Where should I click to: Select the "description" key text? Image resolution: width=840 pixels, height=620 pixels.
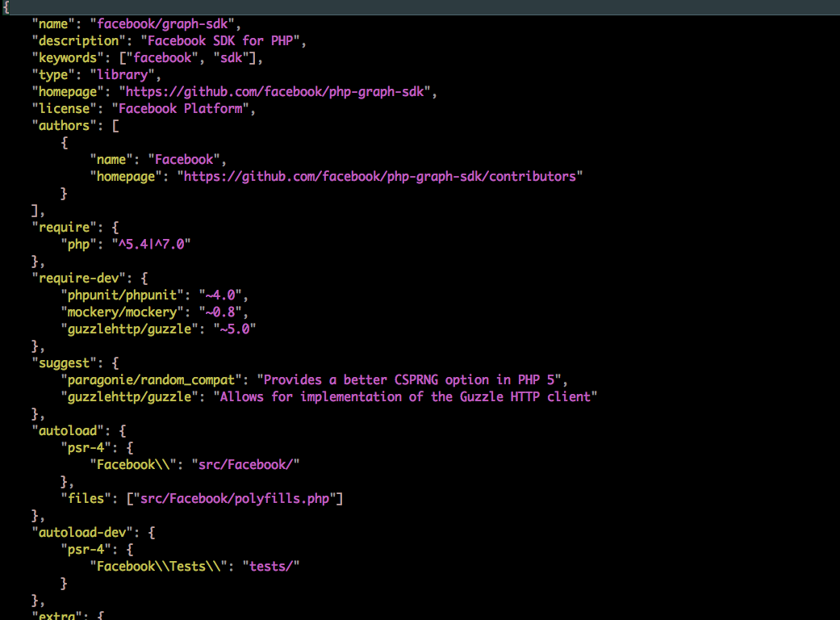click(x=79, y=41)
